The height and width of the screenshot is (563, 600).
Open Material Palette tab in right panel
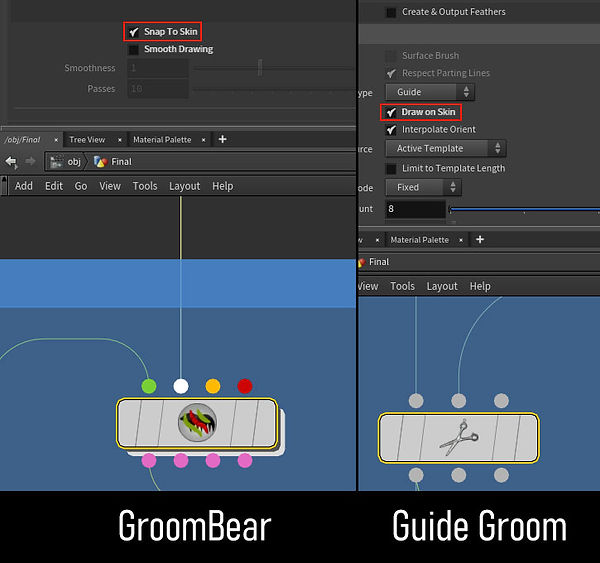pos(420,240)
